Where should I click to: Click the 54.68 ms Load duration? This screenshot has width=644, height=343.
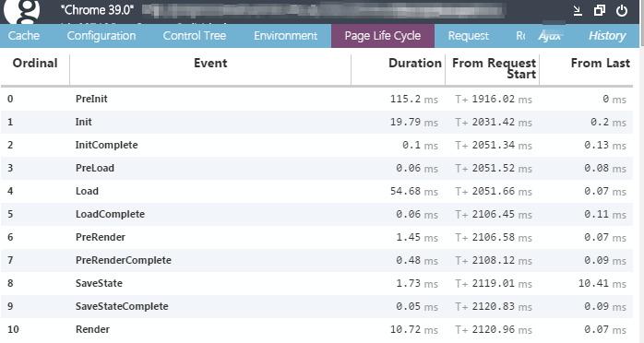point(413,191)
